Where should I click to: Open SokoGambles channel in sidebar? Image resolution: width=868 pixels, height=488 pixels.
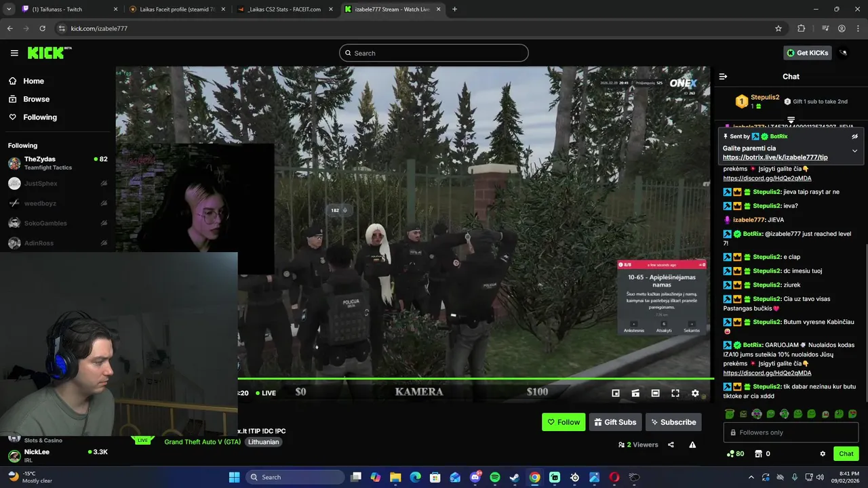58,223
